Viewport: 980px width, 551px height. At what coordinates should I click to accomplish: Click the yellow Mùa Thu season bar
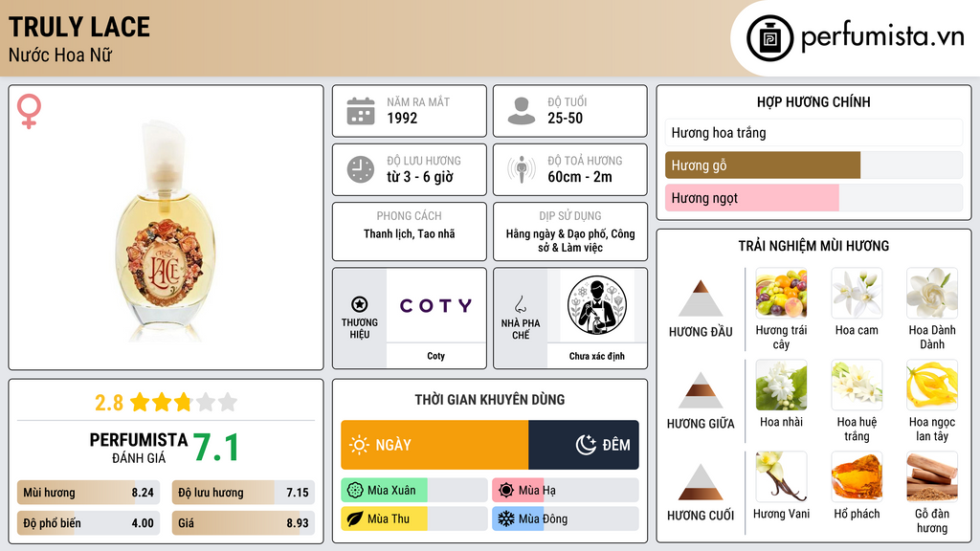point(385,518)
